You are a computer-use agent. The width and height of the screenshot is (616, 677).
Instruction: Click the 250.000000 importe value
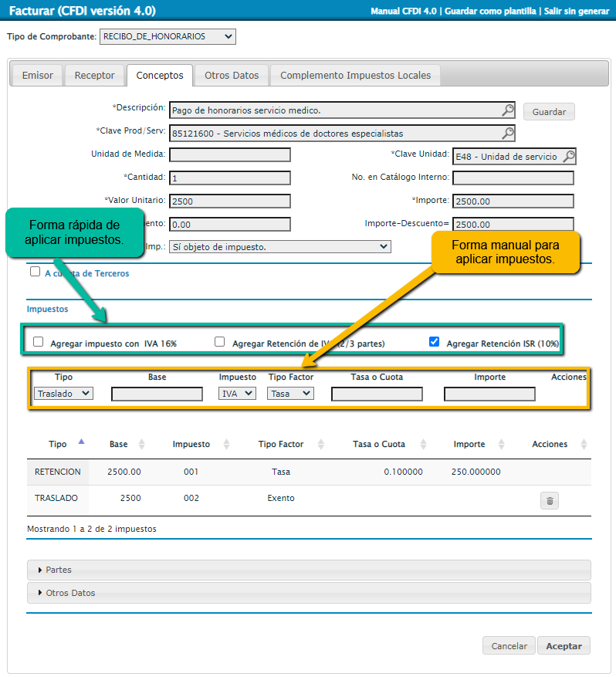476,472
